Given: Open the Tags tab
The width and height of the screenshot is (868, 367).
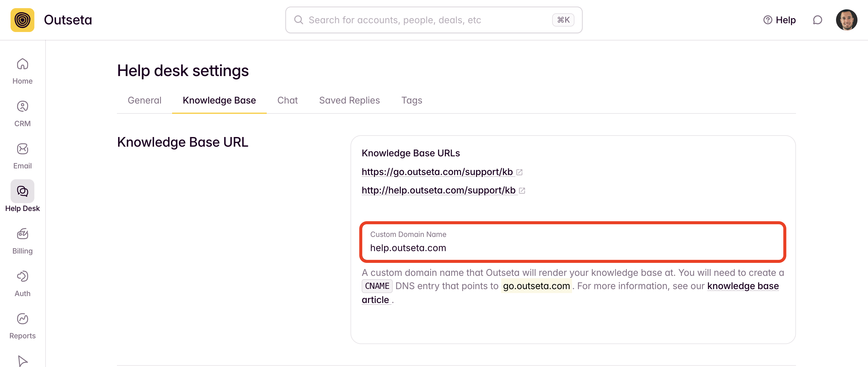Looking at the screenshot, I should [x=411, y=100].
